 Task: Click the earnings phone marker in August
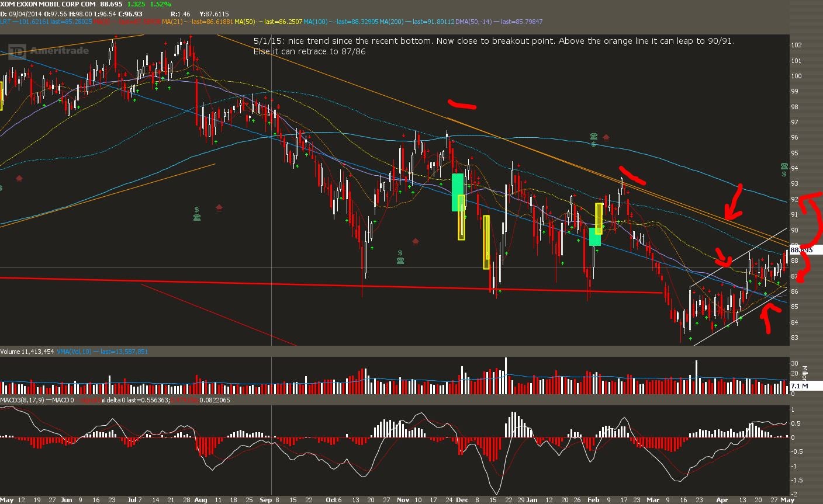point(197,218)
